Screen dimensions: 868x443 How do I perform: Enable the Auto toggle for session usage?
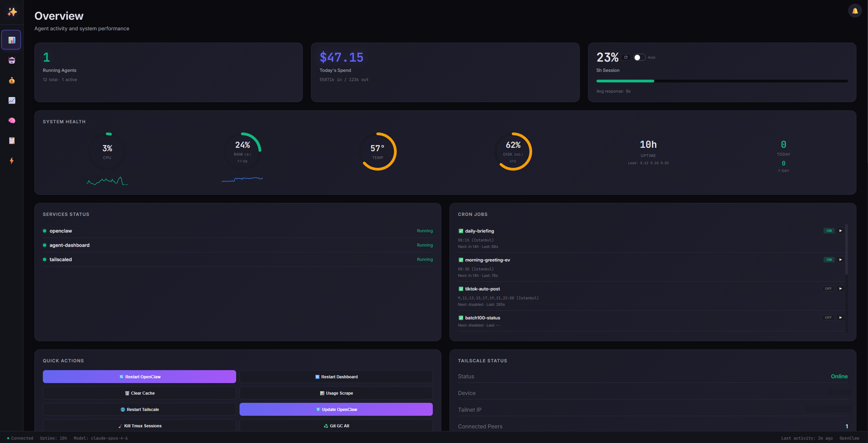(639, 57)
